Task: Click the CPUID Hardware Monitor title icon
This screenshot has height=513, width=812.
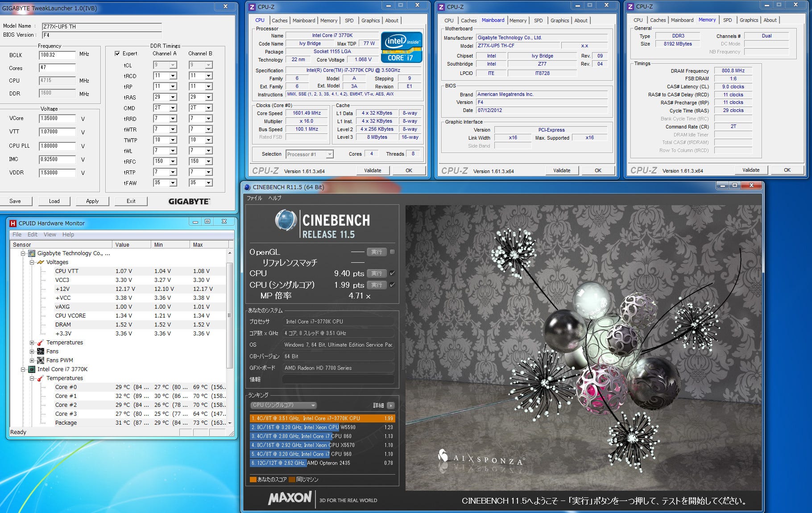Action: [12, 223]
